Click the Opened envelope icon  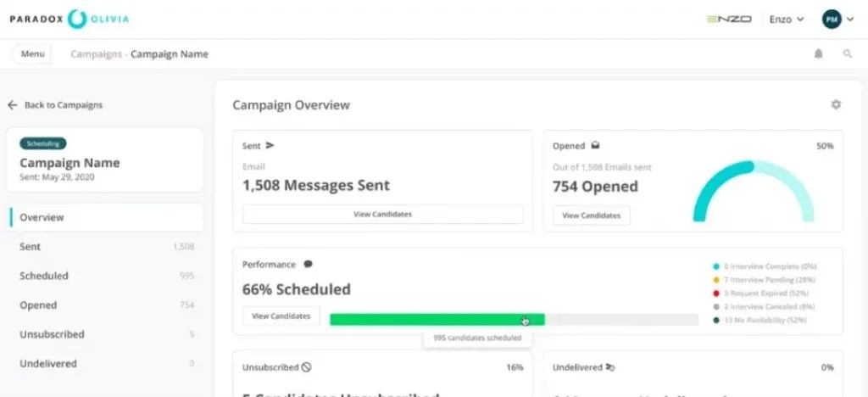pyautogui.click(x=595, y=146)
